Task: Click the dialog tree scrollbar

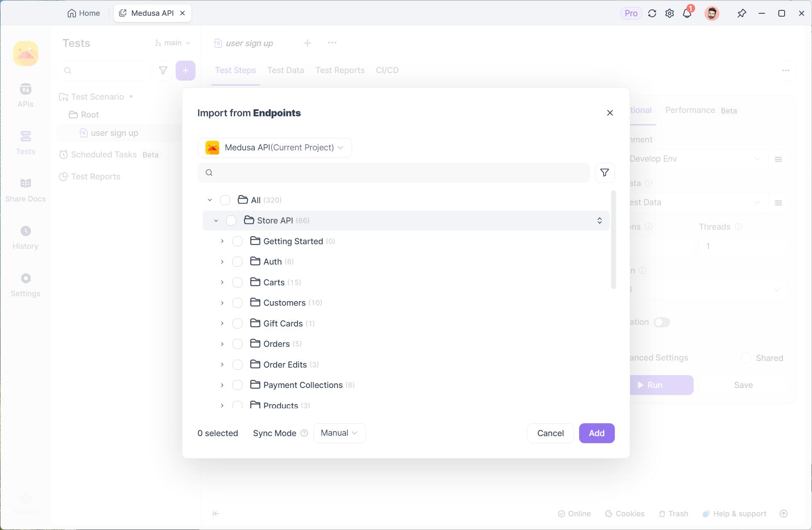Action: tap(614, 240)
